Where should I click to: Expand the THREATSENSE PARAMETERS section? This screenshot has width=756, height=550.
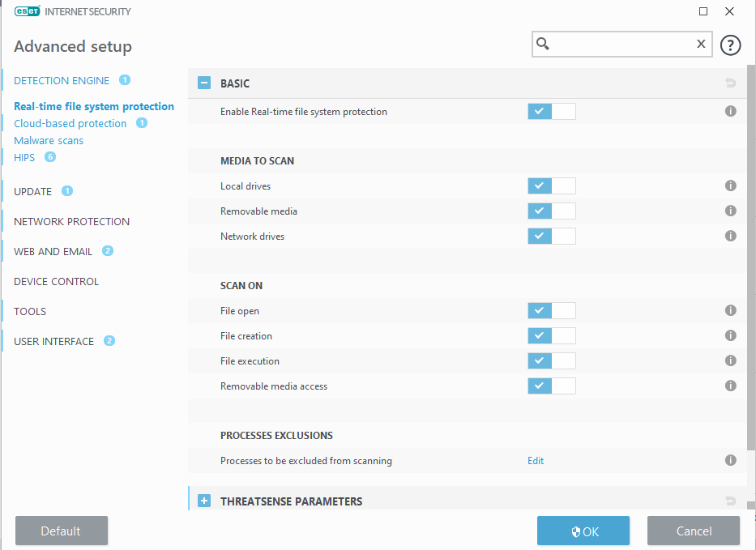click(204, 501)
